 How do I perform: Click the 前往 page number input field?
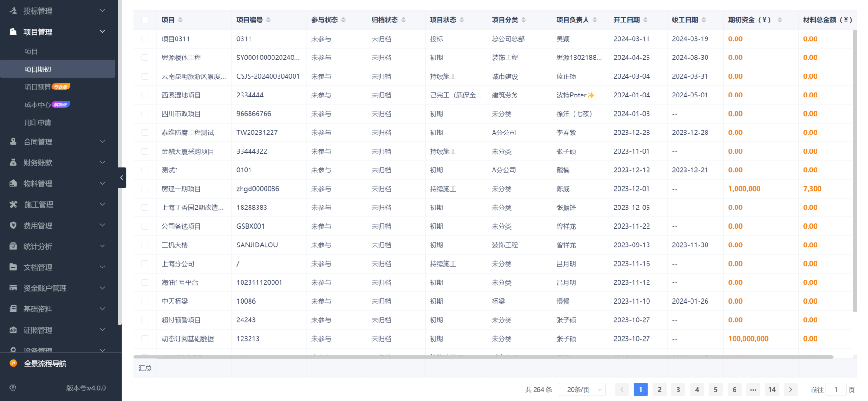[x=836, y=390]
